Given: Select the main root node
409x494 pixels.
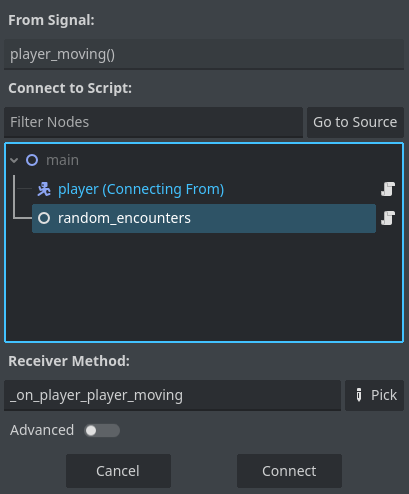Looking at the screenshot, I should pyautogui.click(x=62, y=160).
